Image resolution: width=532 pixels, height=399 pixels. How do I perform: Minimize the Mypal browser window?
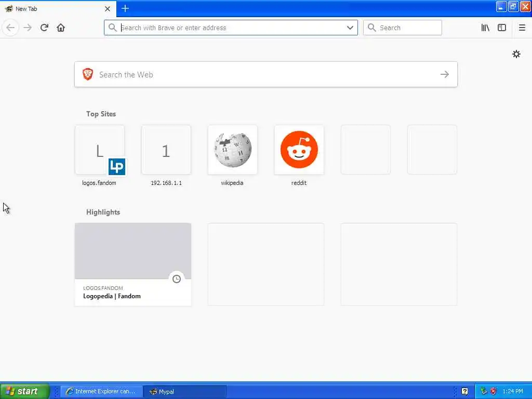point(501,6)
